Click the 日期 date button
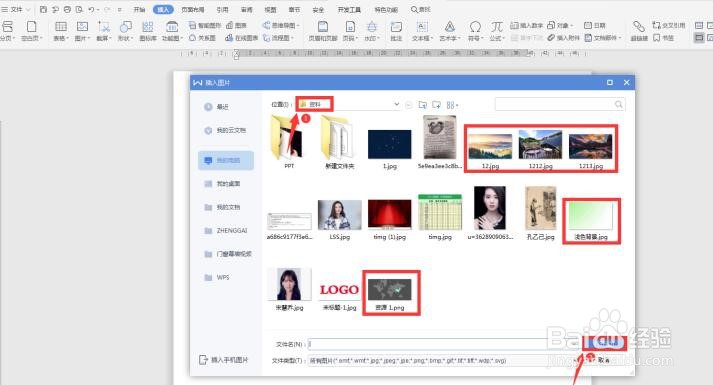The height and width of the screenshot is (385, 713). (x=595, y=25)
